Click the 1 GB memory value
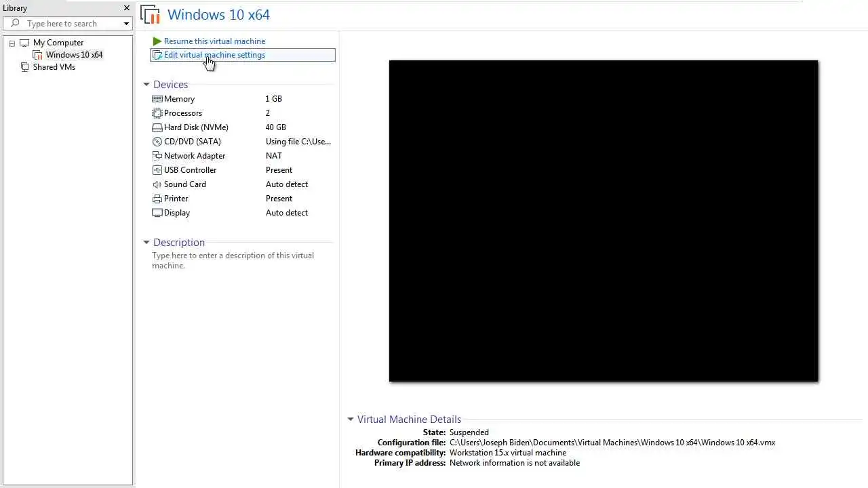 click(x=274, y=99)
